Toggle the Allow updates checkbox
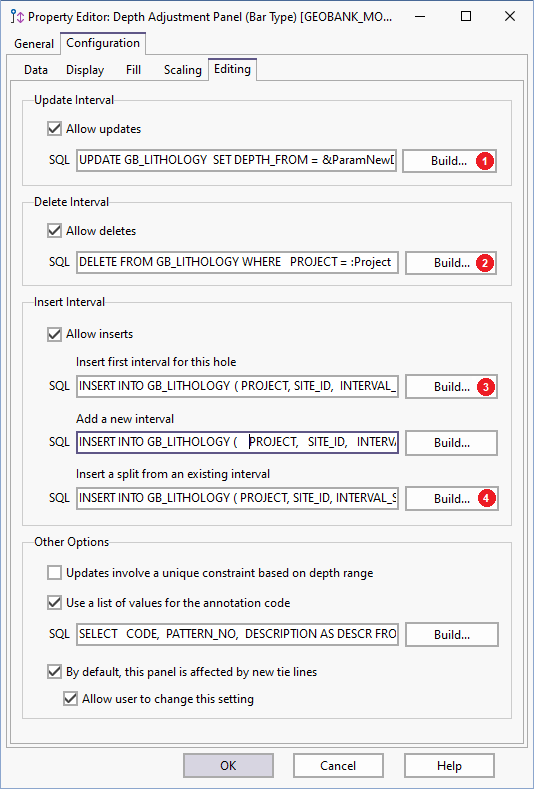Image resolution: width=534 pixels, height=789 pixels. 54,129
